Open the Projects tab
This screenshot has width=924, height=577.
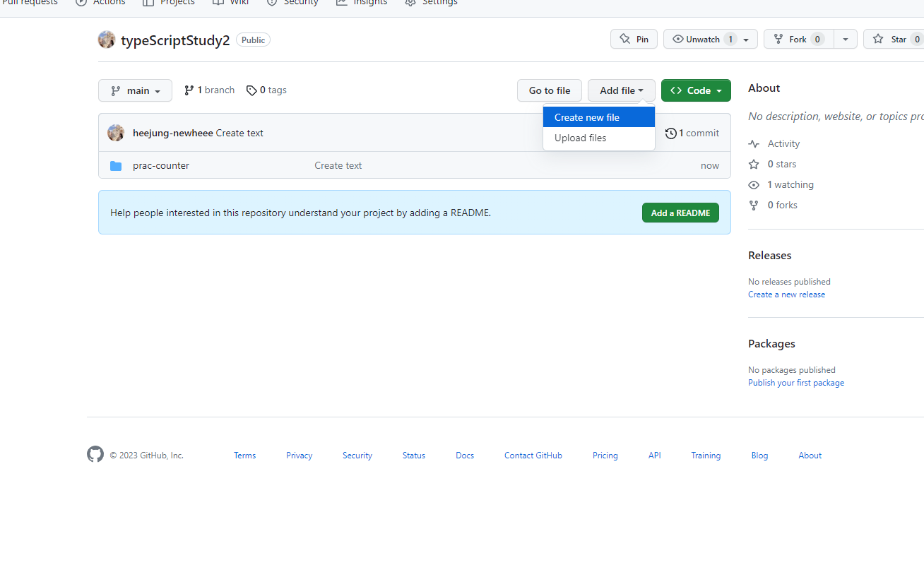click(168, 3)
